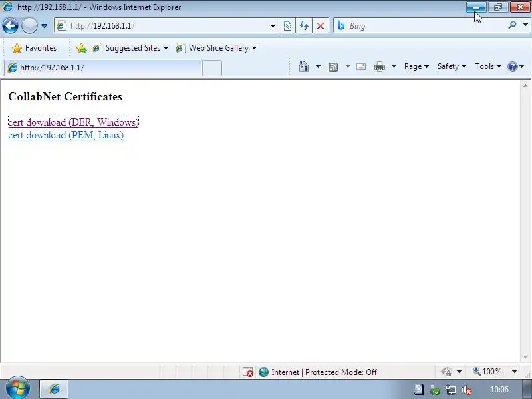Viewport: 532px width, 399px height.
Task: Click Internet Explorer taskbar button
Action: click(x=55, y=389)
